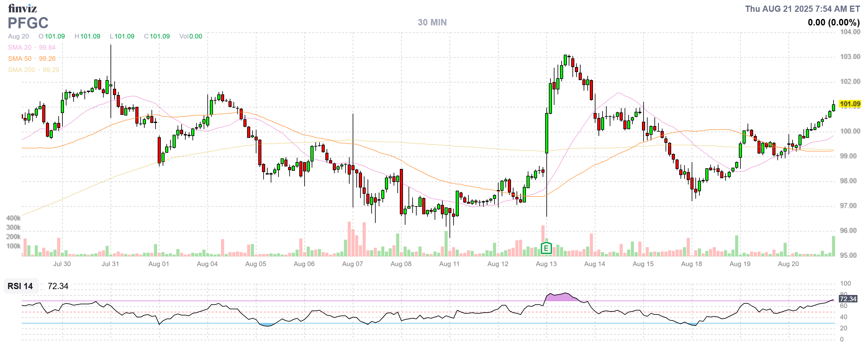The width and height of the screenshot is (868, 349).
Task: Click the Aug 07 date axis label
Action: click(352, 264)
